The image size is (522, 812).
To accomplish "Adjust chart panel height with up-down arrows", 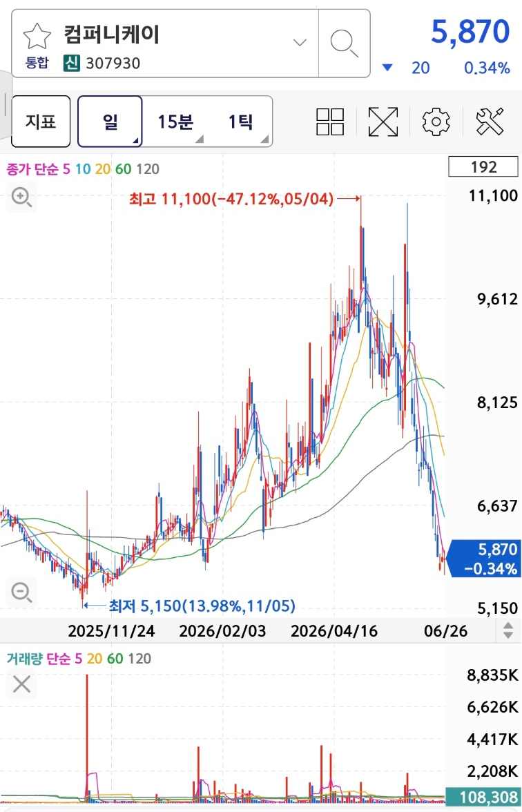I will click(x=508, y=631).
